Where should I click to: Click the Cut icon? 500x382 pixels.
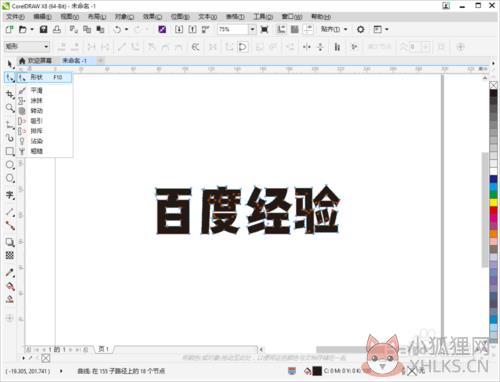(x=74, y=29)
